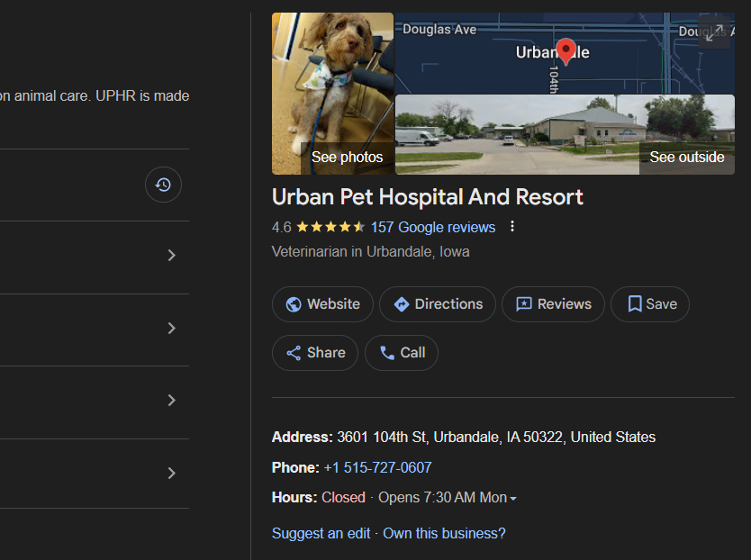This screenshot has width=751, height=560.
Task: Open the 157 Google reviews link
Action: point(433,227)
